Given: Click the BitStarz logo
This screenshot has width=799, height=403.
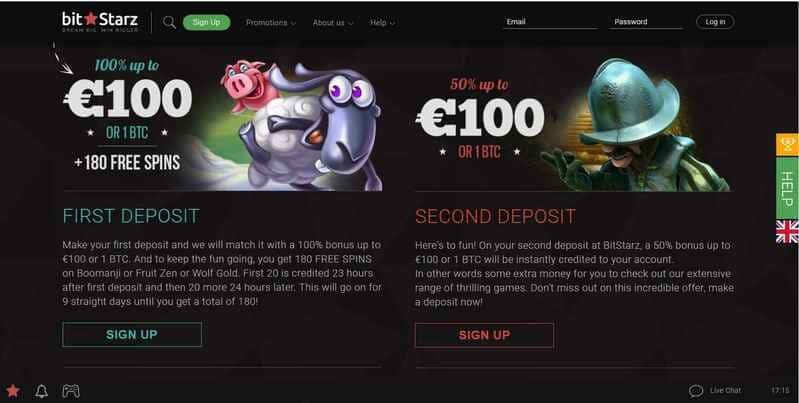Looking at the screenshot, I should [x=100, y=22].
